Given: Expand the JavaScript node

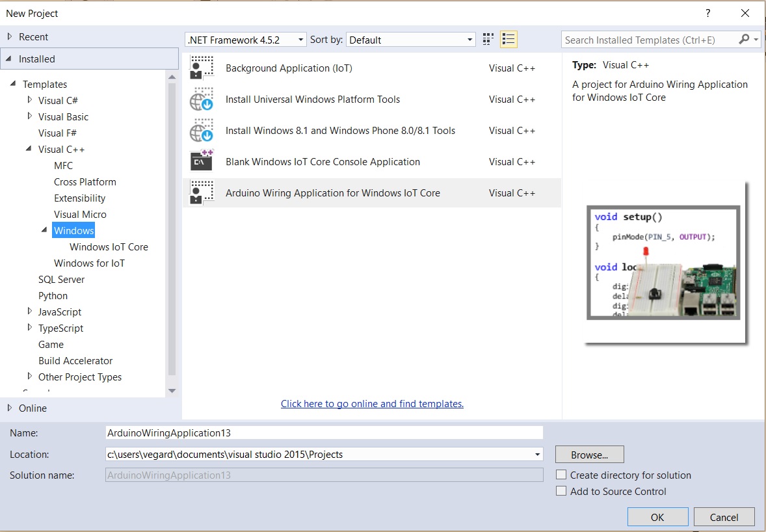Looking at the screenshot, I should [x=29, y=311].
